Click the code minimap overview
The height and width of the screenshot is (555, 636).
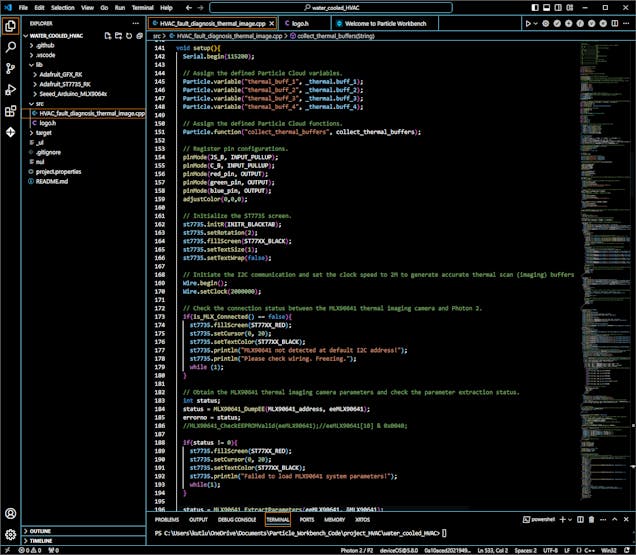(597, 150)
